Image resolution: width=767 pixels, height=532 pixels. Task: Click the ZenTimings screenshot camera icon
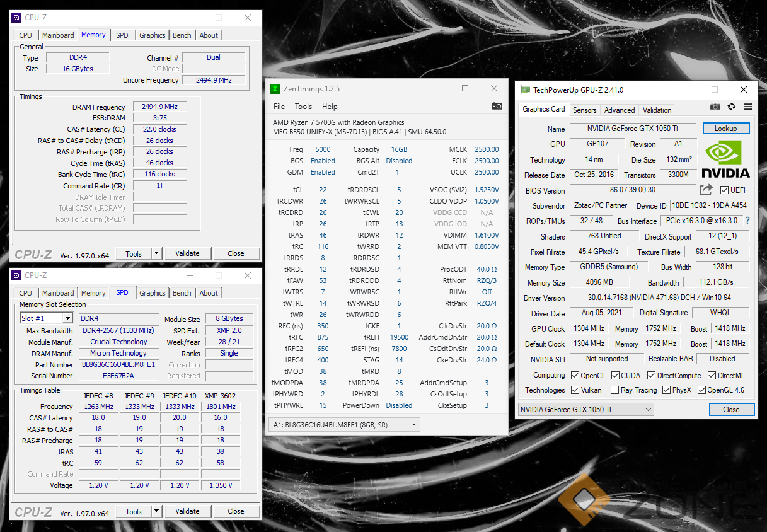[x=497, y=107]
